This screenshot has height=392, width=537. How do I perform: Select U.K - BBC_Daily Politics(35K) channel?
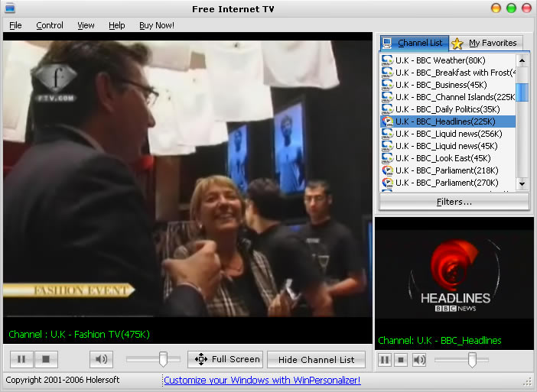point(447,109)
